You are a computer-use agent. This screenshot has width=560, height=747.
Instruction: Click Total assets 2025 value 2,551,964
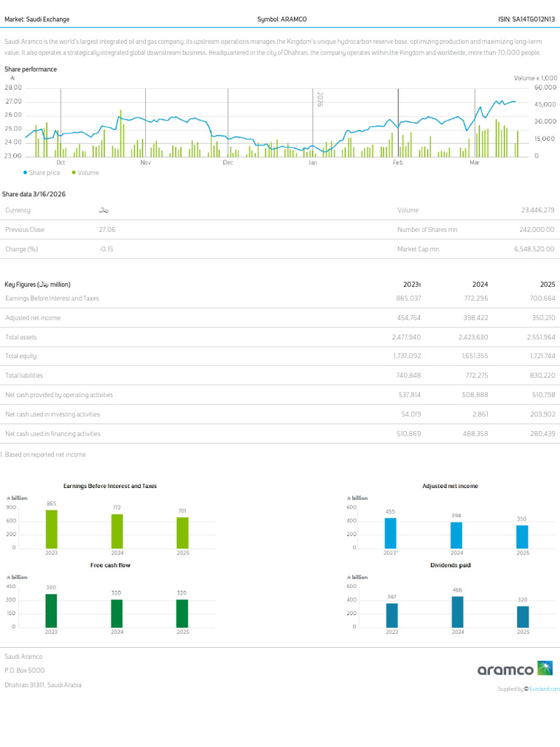tap(541, 337)
